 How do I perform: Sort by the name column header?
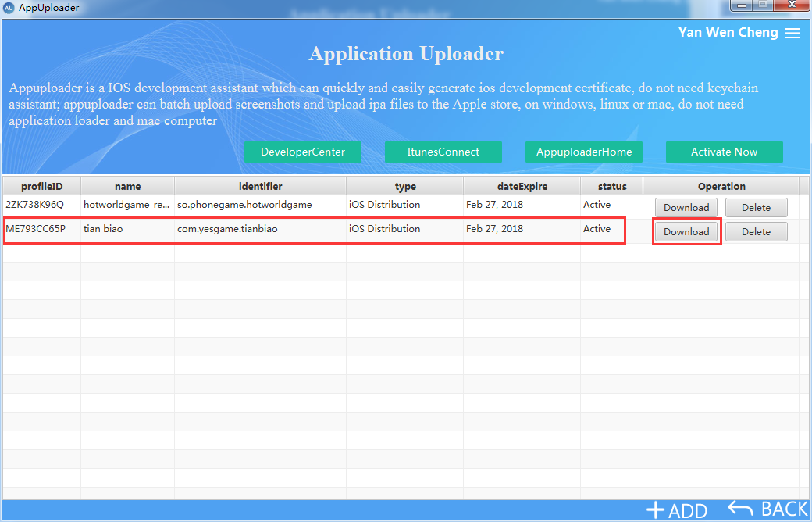coord(127,186)
